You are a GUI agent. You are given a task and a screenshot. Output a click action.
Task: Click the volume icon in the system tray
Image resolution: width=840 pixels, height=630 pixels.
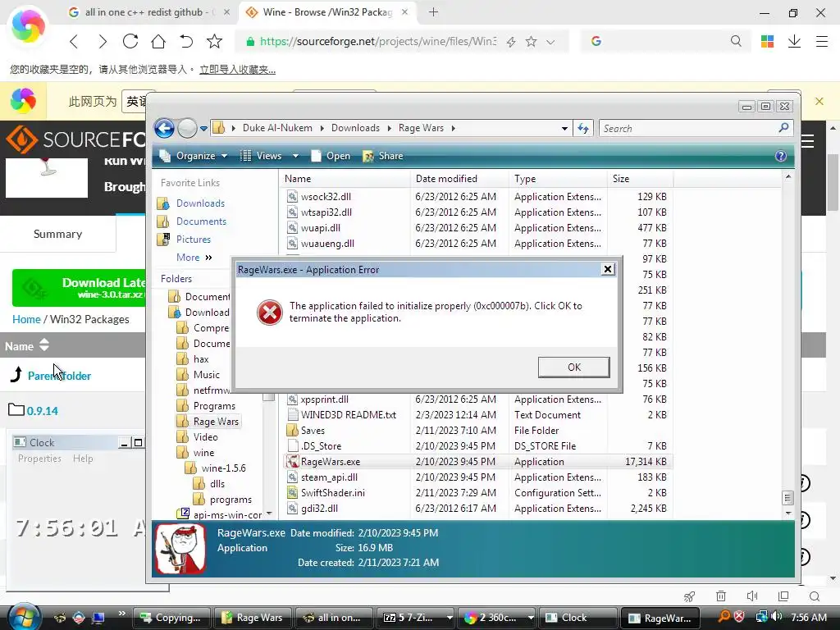pos(778,617)
